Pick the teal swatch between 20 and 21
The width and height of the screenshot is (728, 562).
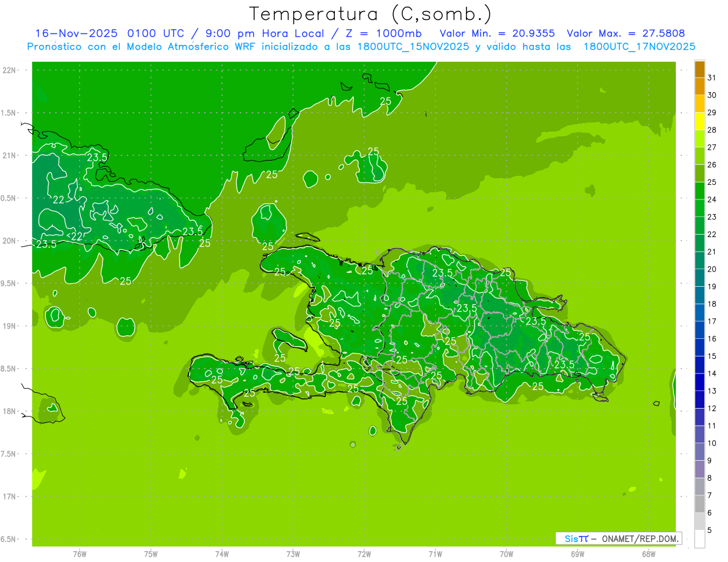699,260
